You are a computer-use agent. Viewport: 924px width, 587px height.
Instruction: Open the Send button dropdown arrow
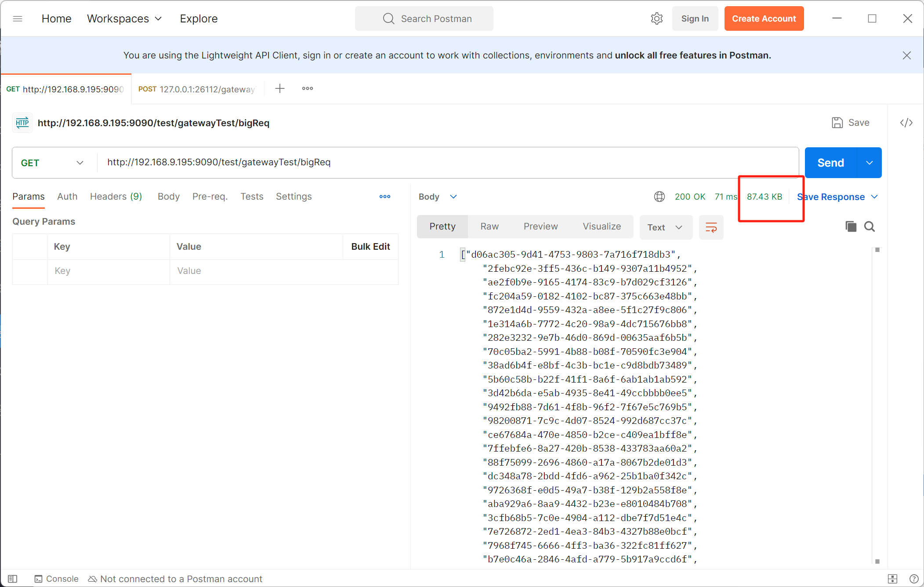coord(869,163)
